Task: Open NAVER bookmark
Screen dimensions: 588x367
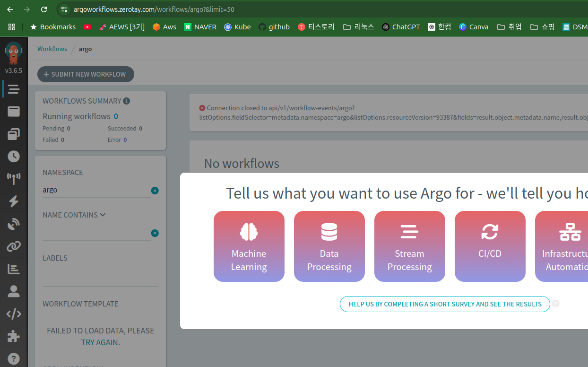Action: pyautogui.click(x=200, y=27)
